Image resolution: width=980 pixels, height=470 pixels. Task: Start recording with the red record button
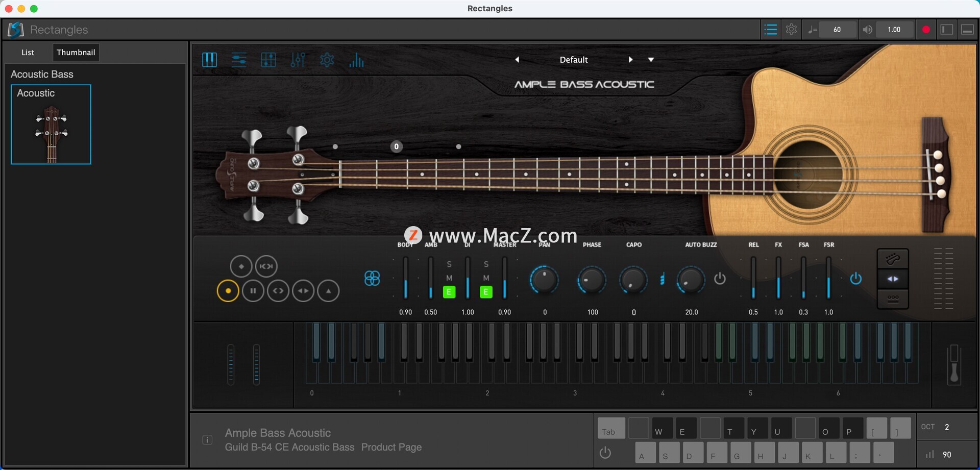926,30
